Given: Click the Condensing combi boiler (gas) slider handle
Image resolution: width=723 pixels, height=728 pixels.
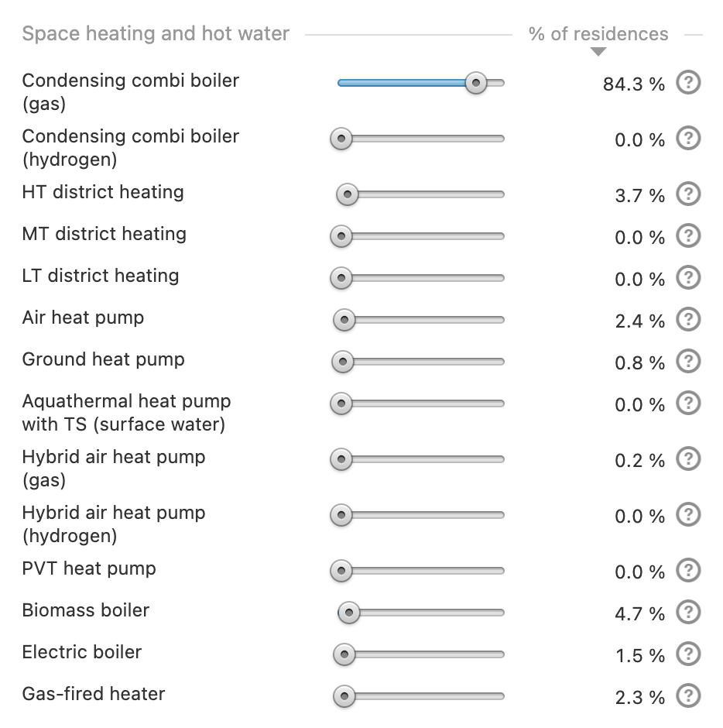Looking at the screenshot, I should pyautogui.click(x=475, y=83).
